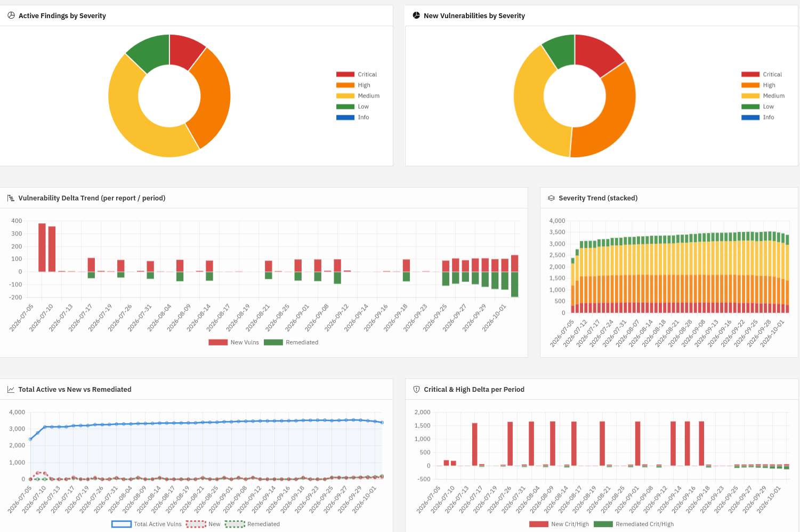Click the bar icon next to Vulnerability Delta Trend
Viewport: 800px width, 532px height.
[x=11, y=198]
